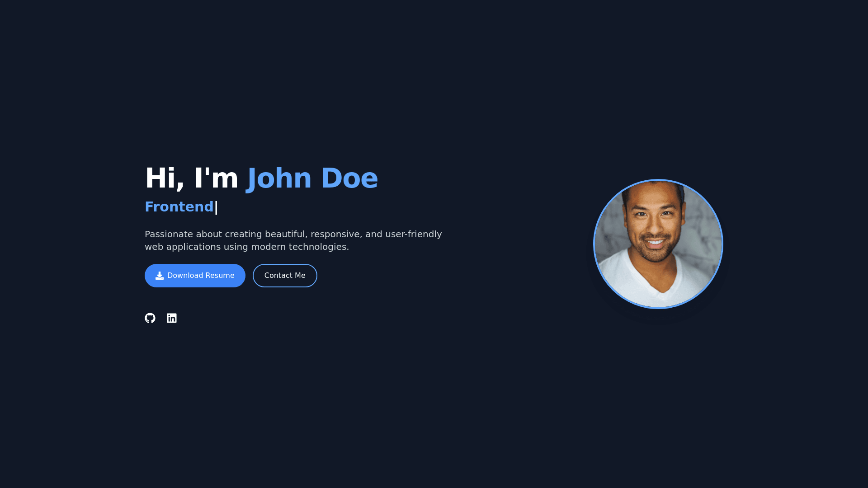Click the blue "Frontend" typed text
Screen dimensions: 868x488
coord(179,207)
